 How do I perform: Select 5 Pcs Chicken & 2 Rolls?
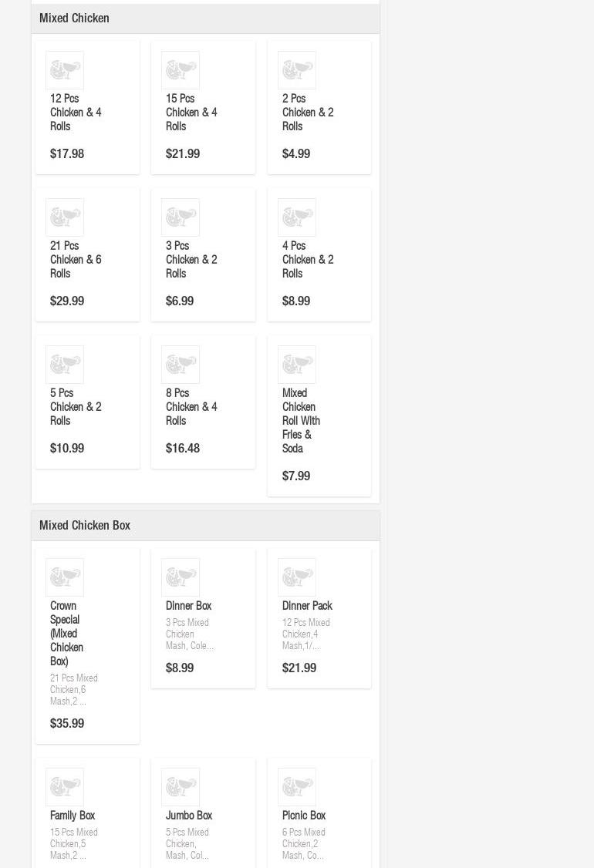click(76, 407)
